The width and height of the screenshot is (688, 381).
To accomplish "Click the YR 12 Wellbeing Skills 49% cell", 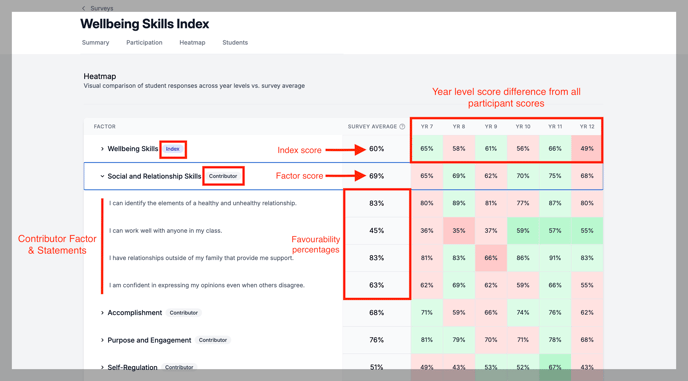I will (x=587, y=149).
